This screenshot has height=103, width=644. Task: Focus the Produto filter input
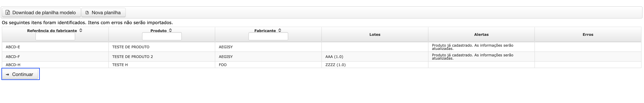pyautogui.click(x=162, y=36)
